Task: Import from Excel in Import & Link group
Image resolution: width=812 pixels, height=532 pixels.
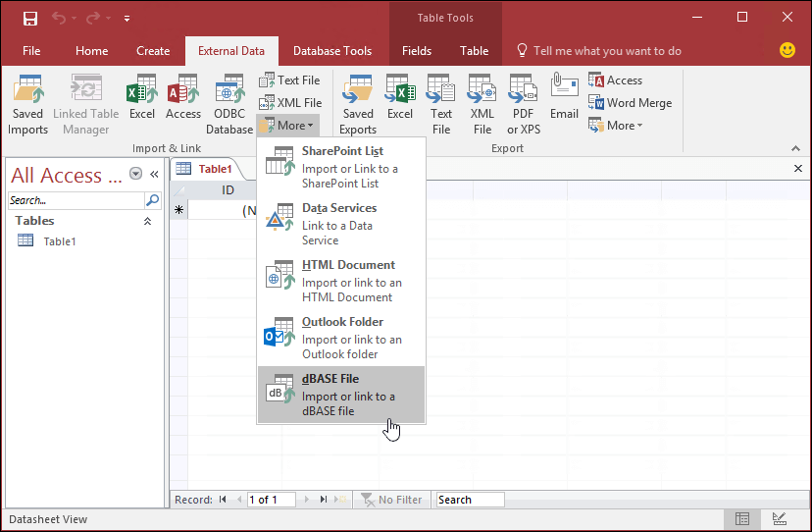Action: coord(142,104)
